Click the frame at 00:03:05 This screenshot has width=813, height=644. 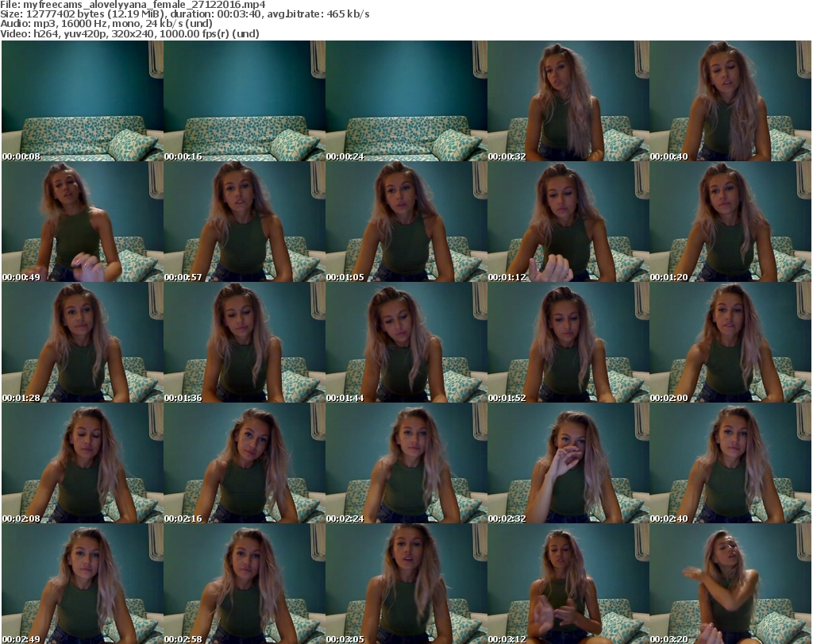coord(406,584)
